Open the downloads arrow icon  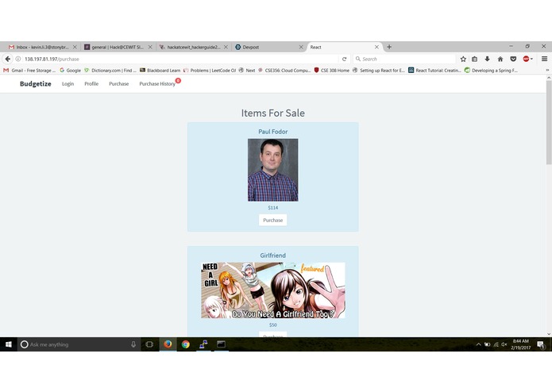[x=487, y=59]
